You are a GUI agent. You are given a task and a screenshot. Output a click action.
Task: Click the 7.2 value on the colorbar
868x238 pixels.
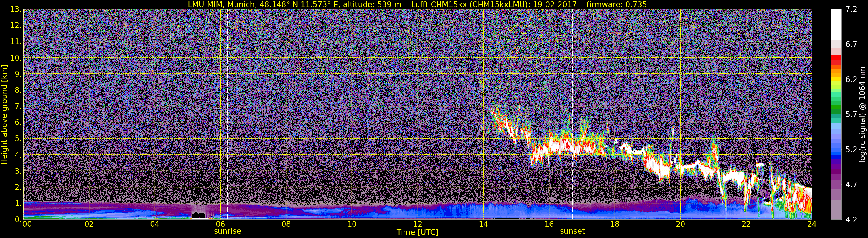click(x=851, y=9)
